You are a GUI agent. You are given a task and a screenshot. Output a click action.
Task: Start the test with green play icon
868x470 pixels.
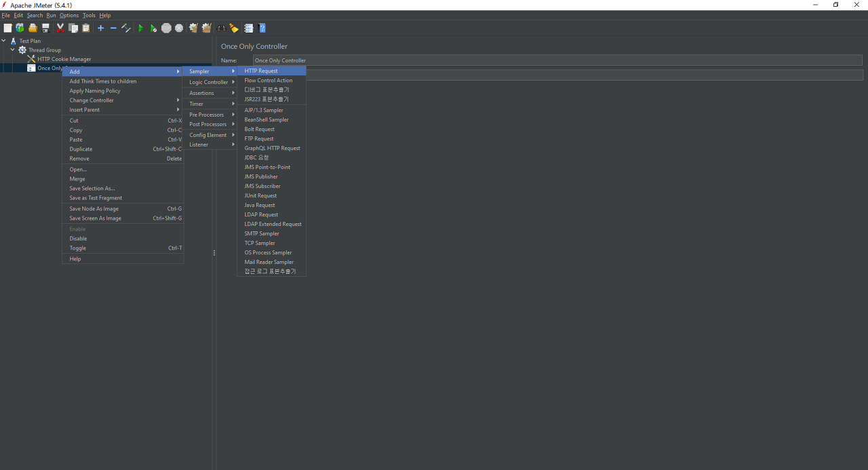[141, 28]
